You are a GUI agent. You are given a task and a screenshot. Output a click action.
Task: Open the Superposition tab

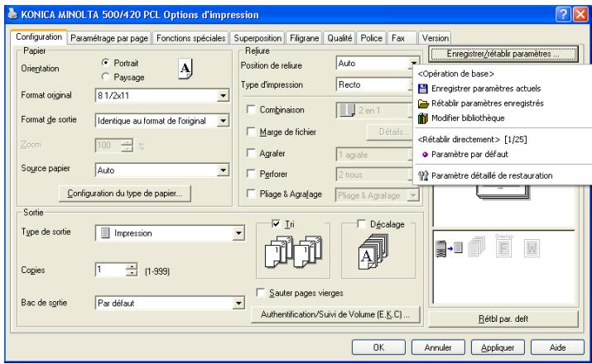(x=257, y=39)
